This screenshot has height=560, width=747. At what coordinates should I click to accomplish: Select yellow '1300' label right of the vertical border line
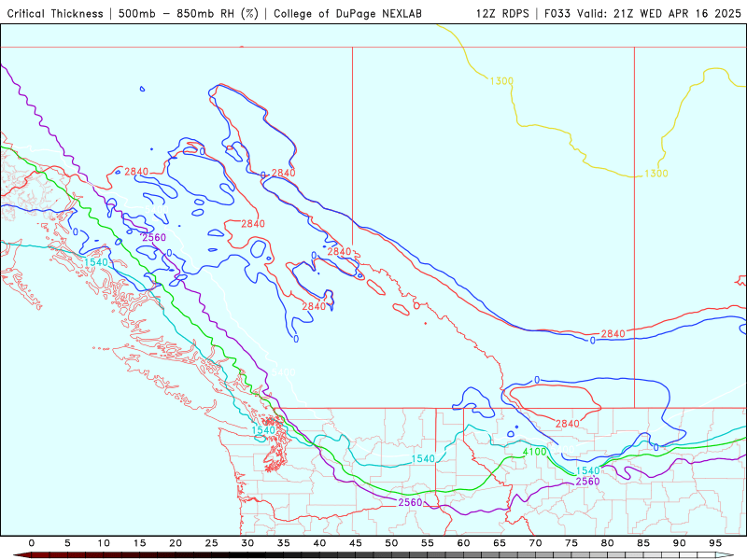pos(656,174)
